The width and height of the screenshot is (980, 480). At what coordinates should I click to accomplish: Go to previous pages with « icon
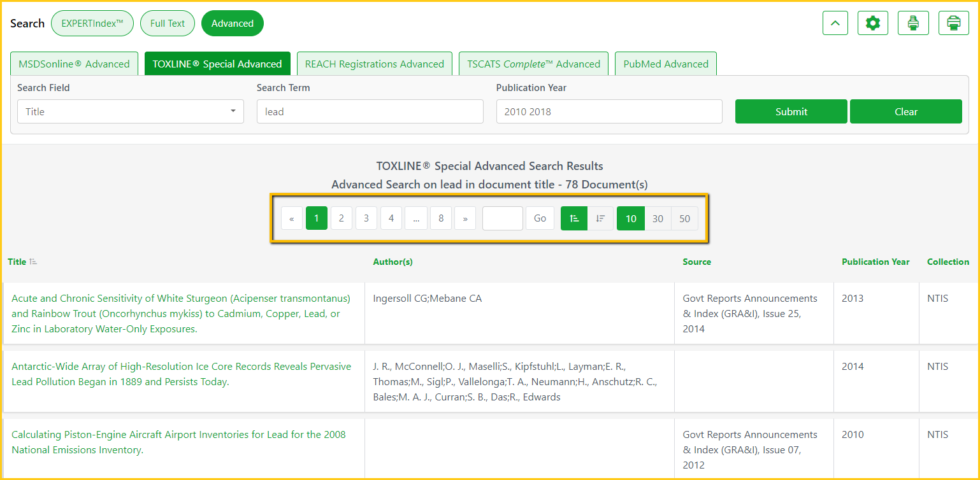(x=292, y=218)
